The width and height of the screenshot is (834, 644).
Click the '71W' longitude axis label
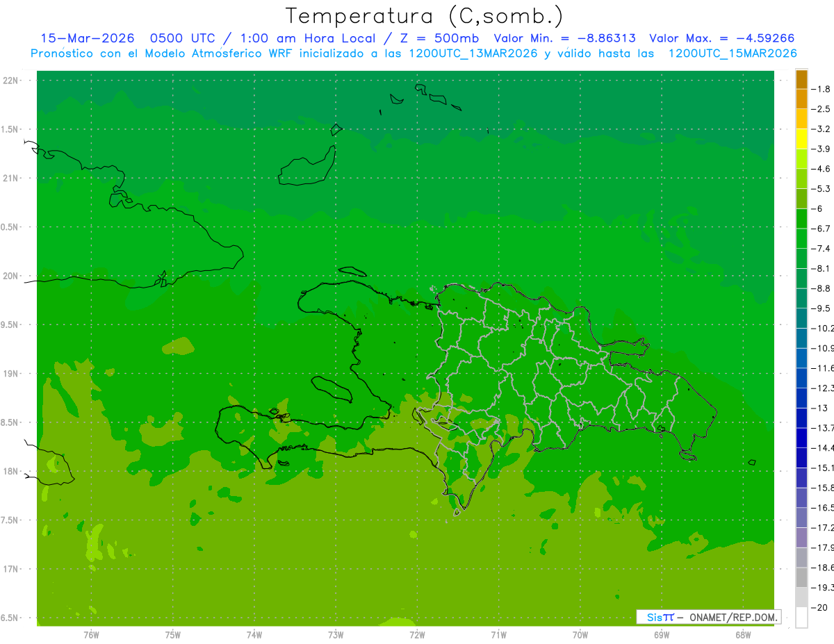pos(498,635)
